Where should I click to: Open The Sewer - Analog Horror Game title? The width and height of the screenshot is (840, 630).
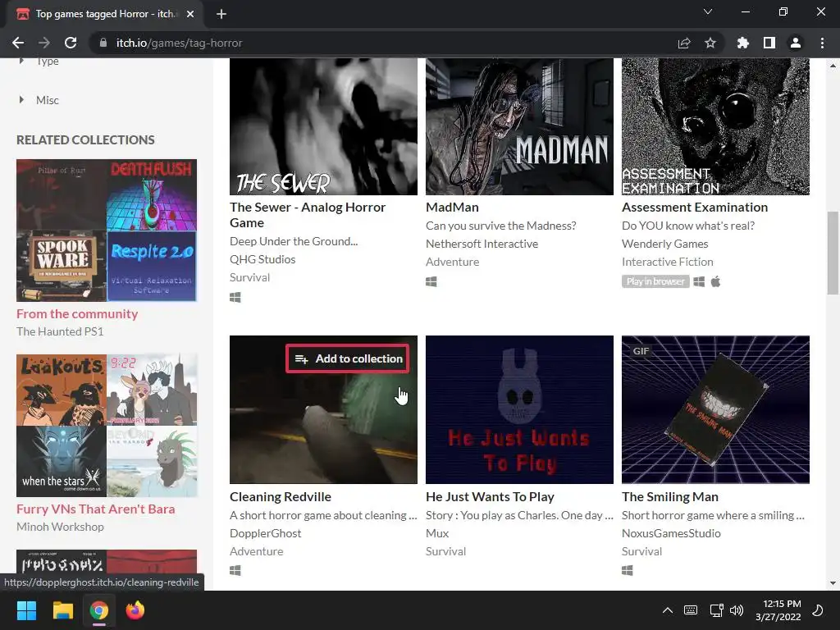308,215
